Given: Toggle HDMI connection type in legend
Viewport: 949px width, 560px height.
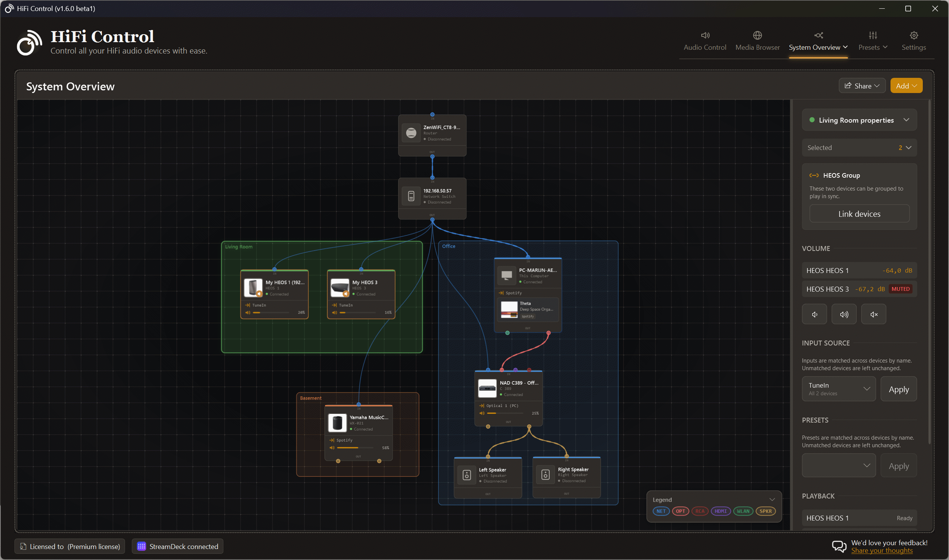Looking at the screenshot, I should point(721,511).
